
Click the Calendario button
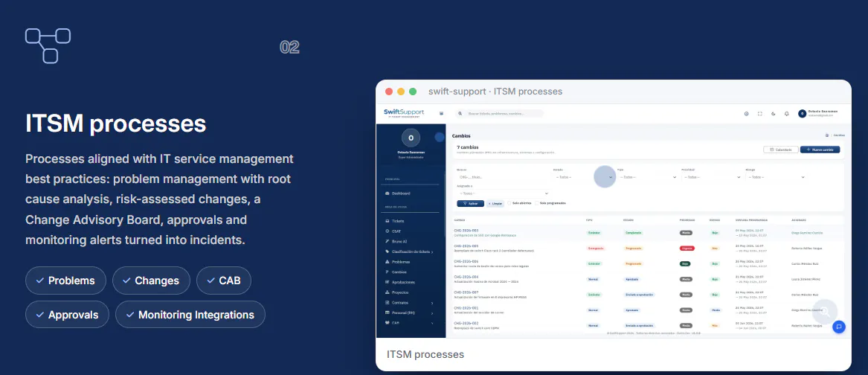(x=780, y=150)
